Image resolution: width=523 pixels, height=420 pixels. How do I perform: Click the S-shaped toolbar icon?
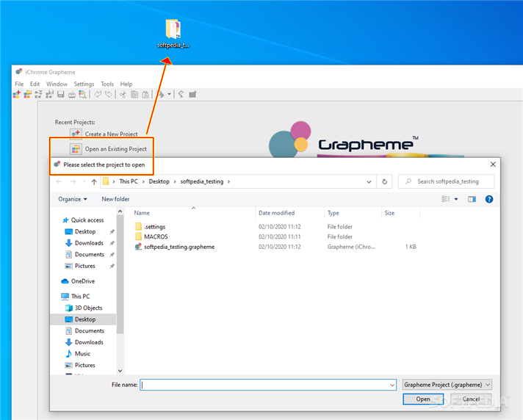(x=181, y=94)
